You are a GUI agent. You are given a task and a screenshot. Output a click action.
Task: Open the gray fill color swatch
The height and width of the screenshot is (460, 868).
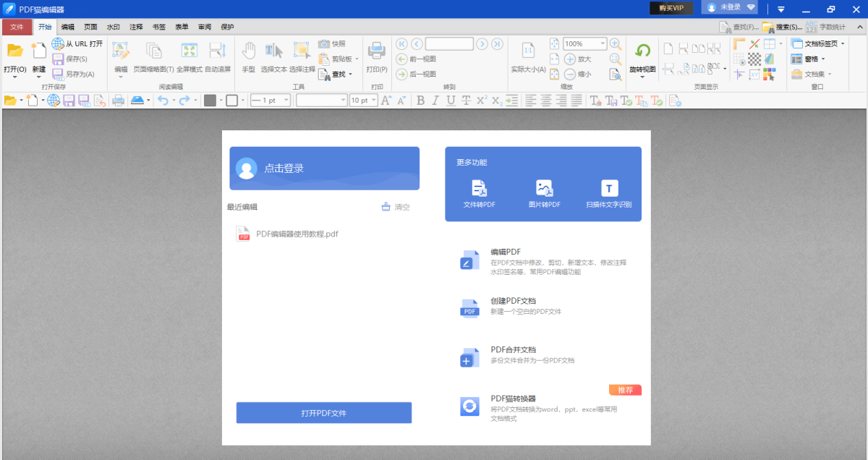(210, 101)
